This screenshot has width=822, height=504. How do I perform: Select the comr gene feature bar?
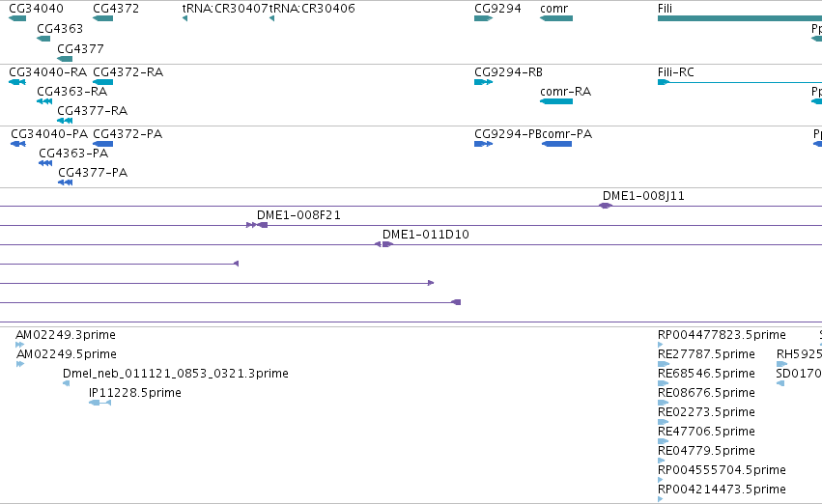[556, 18]
